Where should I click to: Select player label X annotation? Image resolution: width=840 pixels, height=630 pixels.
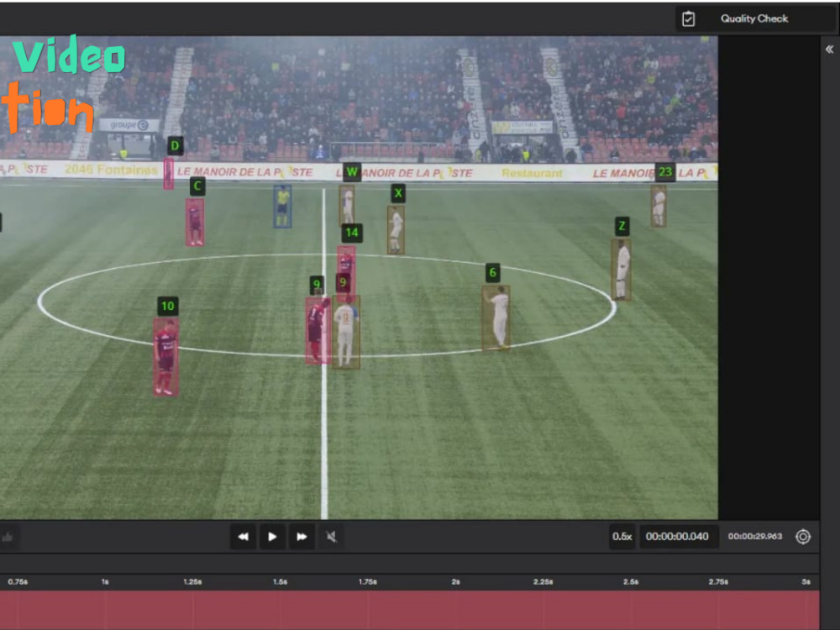coord(398,193)
